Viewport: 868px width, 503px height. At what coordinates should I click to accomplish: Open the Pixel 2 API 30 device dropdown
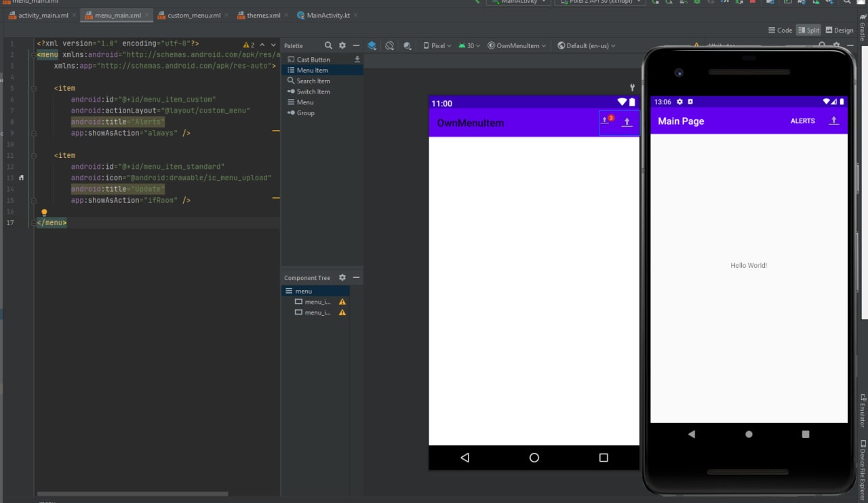[599, 2]
